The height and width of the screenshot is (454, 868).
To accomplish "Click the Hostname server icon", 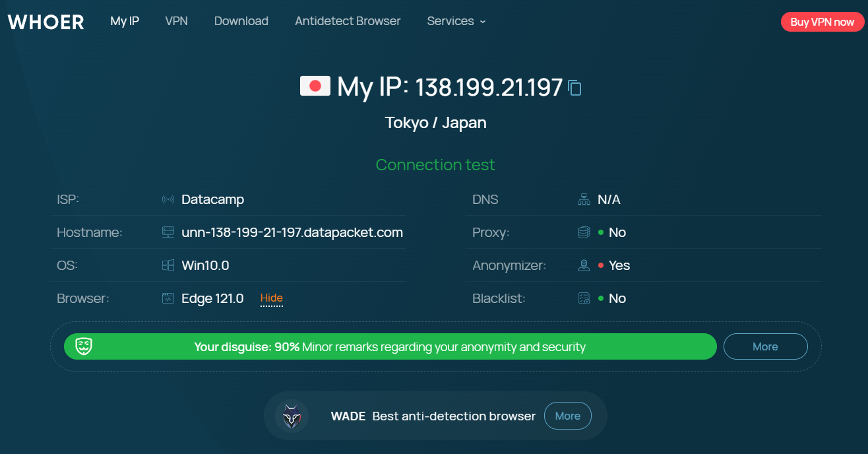I will pyautogui.click(x=168, y=232).
